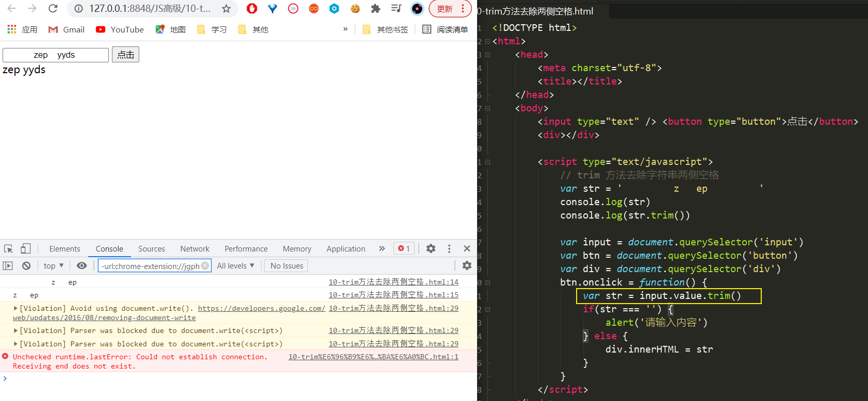Viewport: 868px width, 401px height.
Task: Select the editor tab trim方法去除两侧空格.html
Action: (536, 11)
